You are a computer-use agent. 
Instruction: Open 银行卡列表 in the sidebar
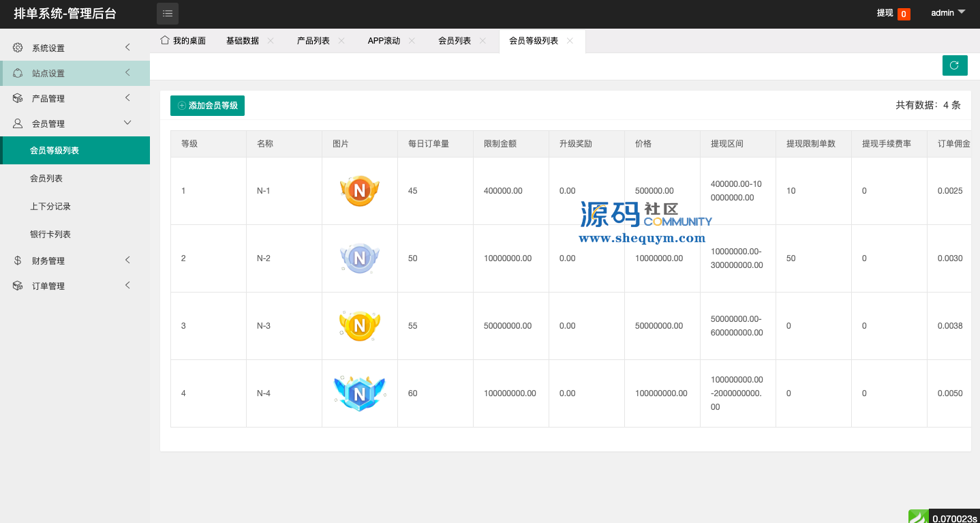[x=75, y=235]
